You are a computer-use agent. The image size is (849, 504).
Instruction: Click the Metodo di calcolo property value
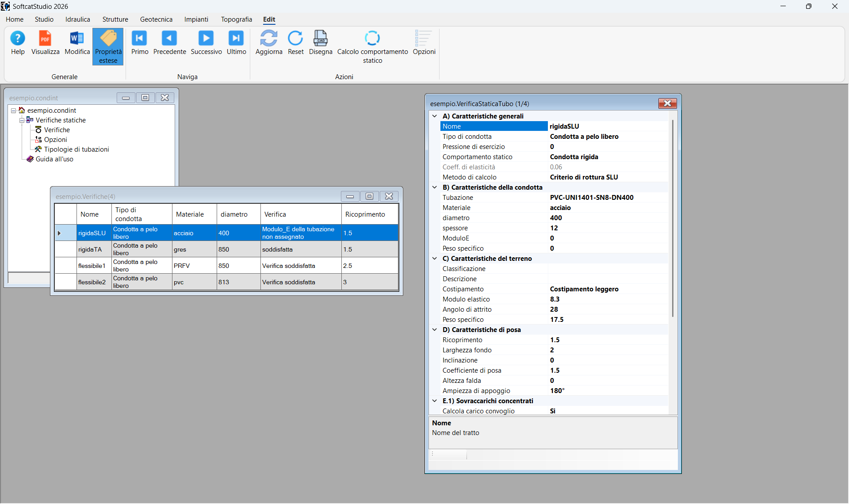pos(608,177)
